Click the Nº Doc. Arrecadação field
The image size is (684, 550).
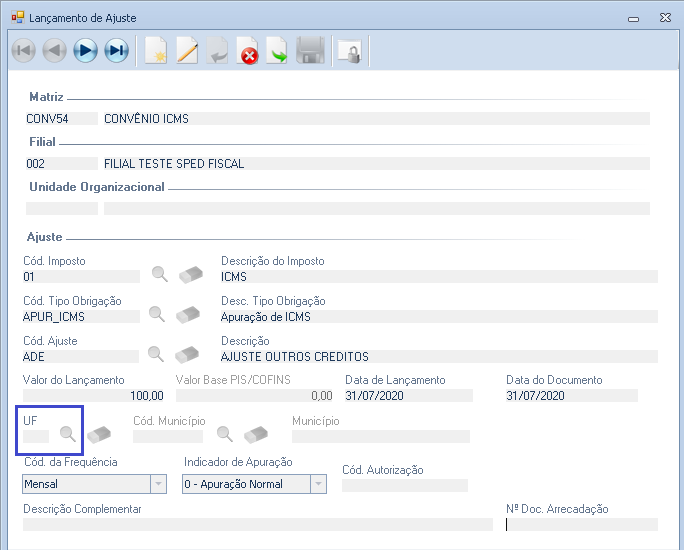(582, 524)
